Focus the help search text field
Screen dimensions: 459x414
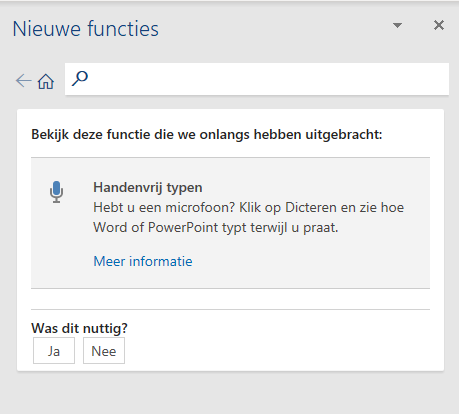click(x=257, y=79)
